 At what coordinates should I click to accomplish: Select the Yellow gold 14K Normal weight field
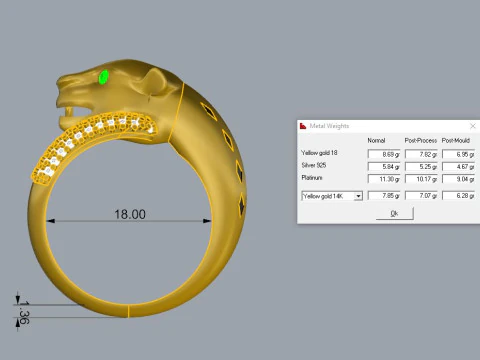point(384,196)
